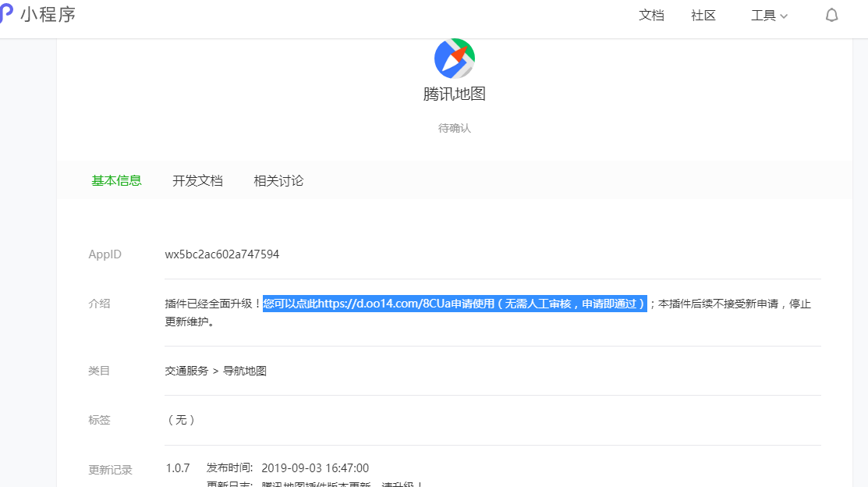
Task: Click the release time 2019-09-03 16:47:00
Action: pos(315,468)
